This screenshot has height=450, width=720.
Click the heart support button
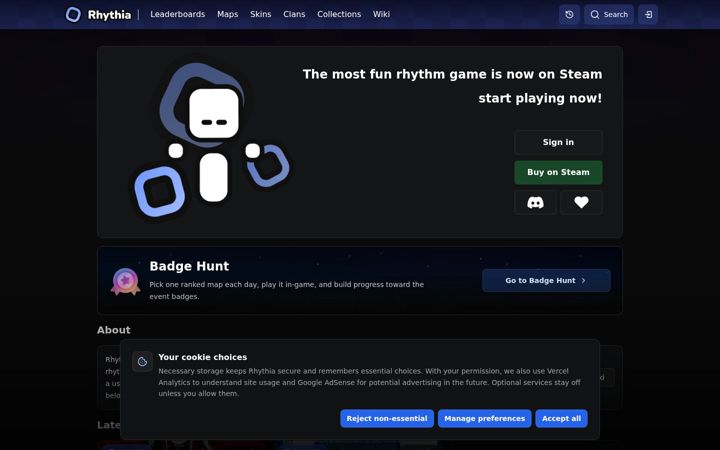pyautogui.click(x=581, y=202)
